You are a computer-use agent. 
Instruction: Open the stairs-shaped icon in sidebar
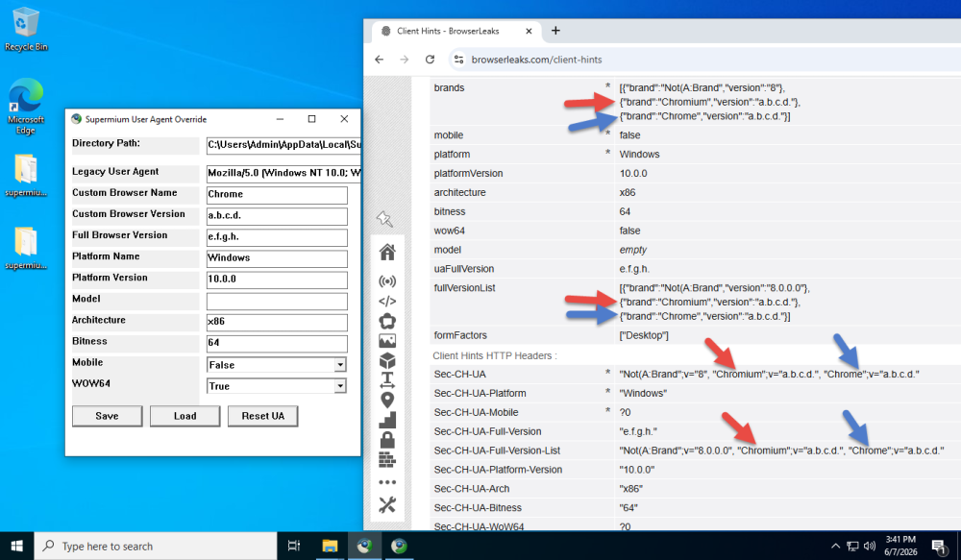(x=387, y=420)
